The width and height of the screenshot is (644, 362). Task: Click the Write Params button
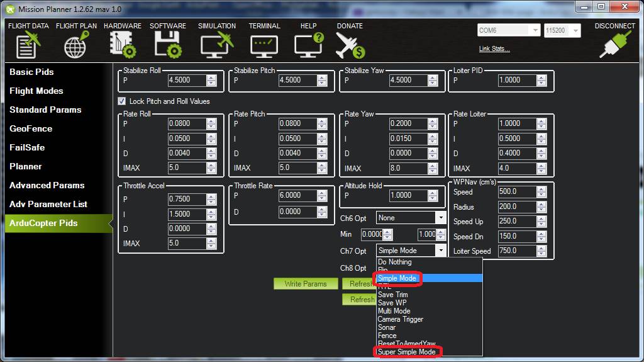click(306, 284)
